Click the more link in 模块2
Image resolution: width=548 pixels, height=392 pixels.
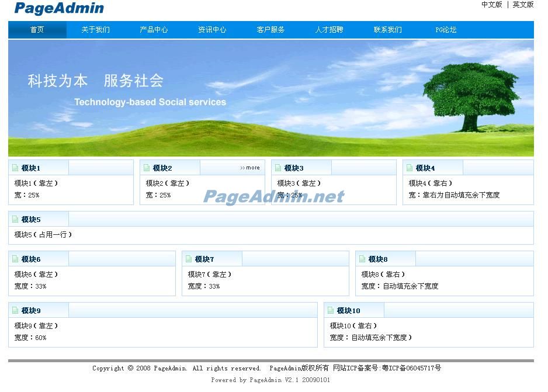[x=250, y=168]
